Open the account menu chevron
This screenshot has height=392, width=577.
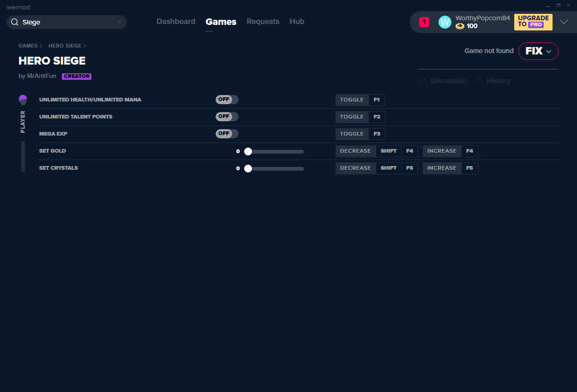(x=564, y=22)
